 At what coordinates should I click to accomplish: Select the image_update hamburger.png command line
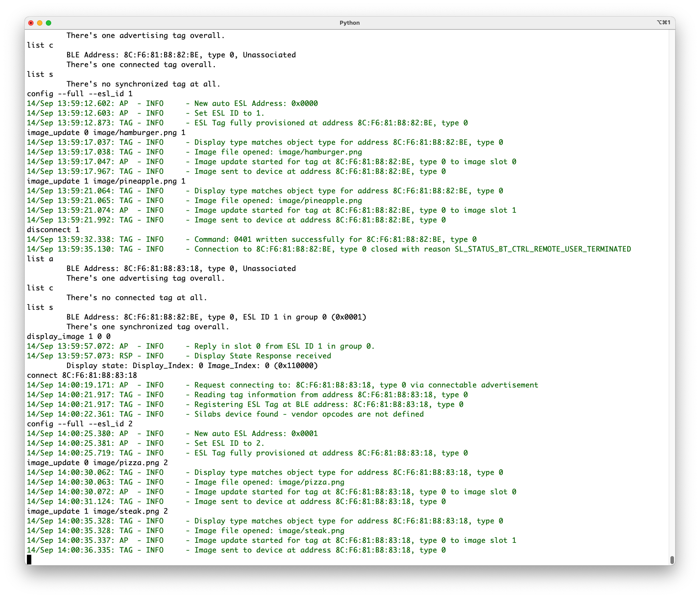(106, 132)
